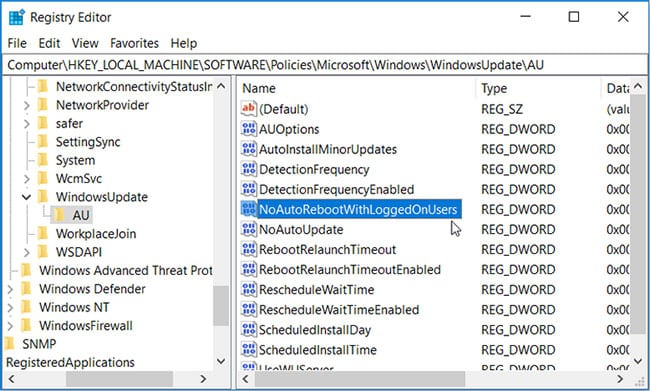Expand the WindowsFirewall key

click(x=10, y=326)
